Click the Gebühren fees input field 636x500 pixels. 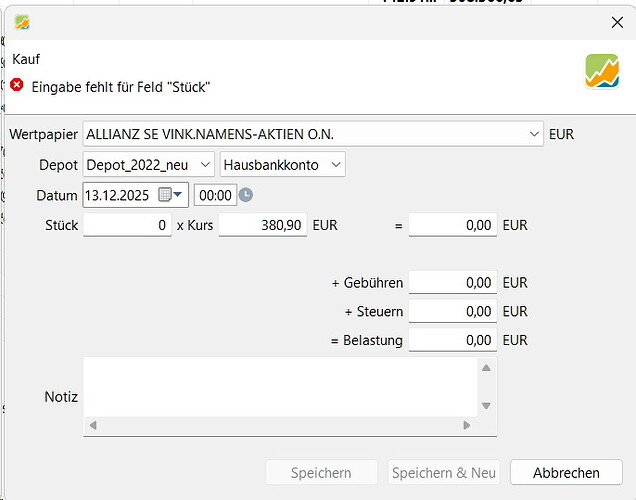pyautogui.click(x=452, y=283)
